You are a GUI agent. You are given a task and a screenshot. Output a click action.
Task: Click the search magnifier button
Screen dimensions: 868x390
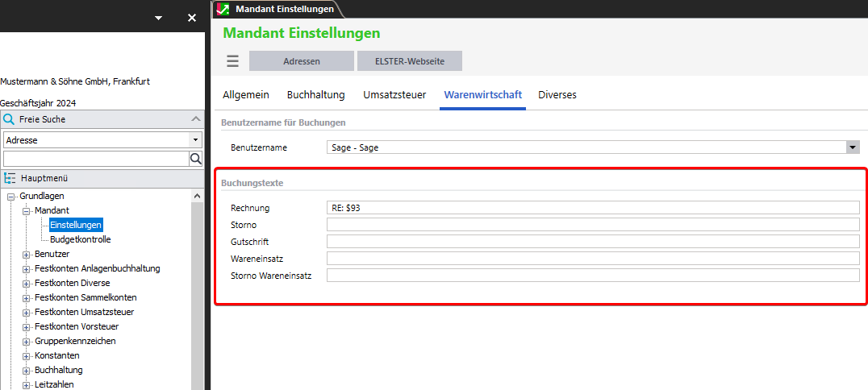[195, 159]
